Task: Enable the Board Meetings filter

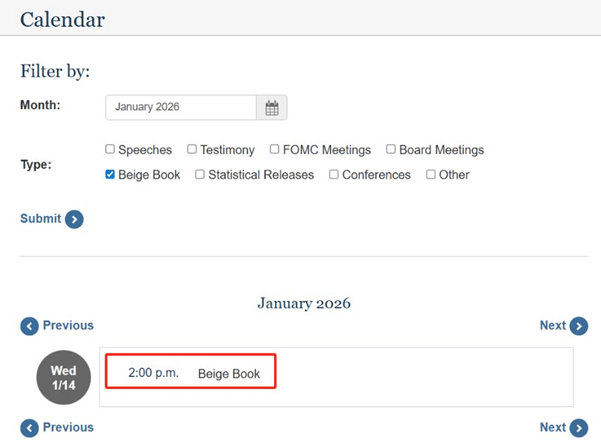Action: click(x=391, y=150)
